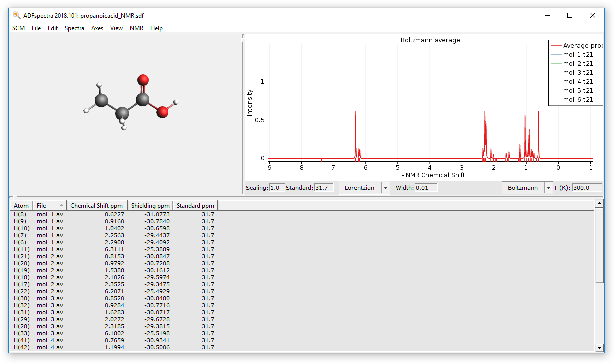615x364 pixels.
Task: Select the H(41) mol_4 row
Action: (303, 340)
